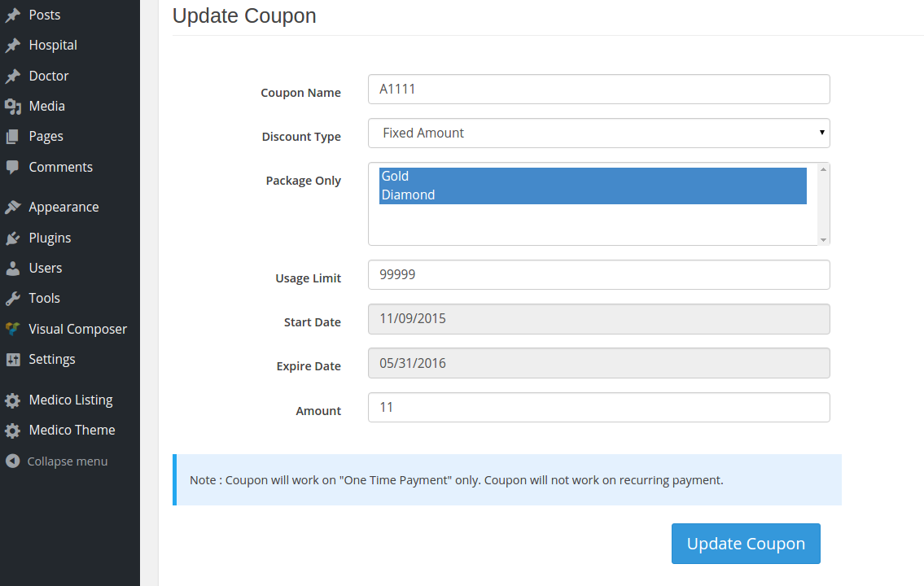This screenshot has width=924, height=586.
Task: Click the Posts pin icon
Action: click(13, 15)
